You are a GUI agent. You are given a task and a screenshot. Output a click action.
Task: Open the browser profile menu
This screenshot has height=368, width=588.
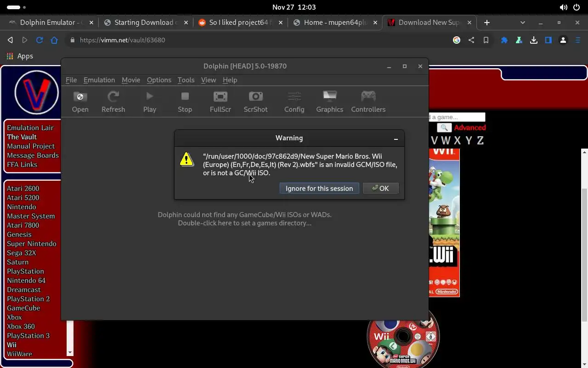point(563,40)
